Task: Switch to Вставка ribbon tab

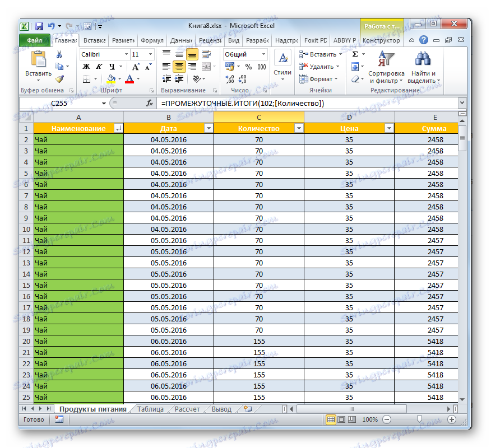Action: 94,40
